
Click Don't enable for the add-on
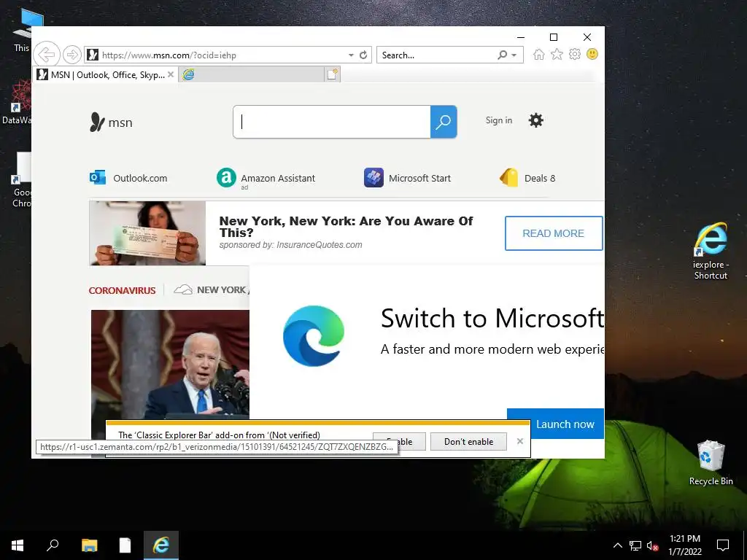(468, 441)
